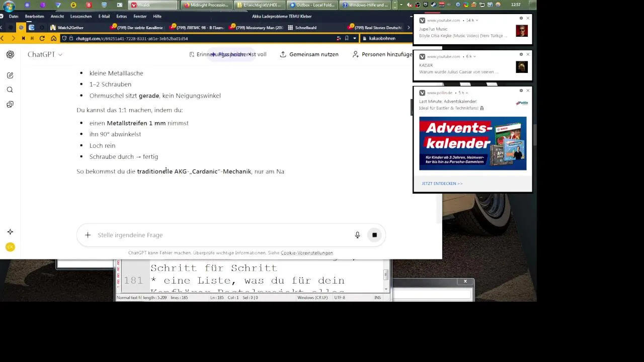The image size is (644, 362).
Task: Click the muted volume icon in system tray
Action: tap(410, 5)
